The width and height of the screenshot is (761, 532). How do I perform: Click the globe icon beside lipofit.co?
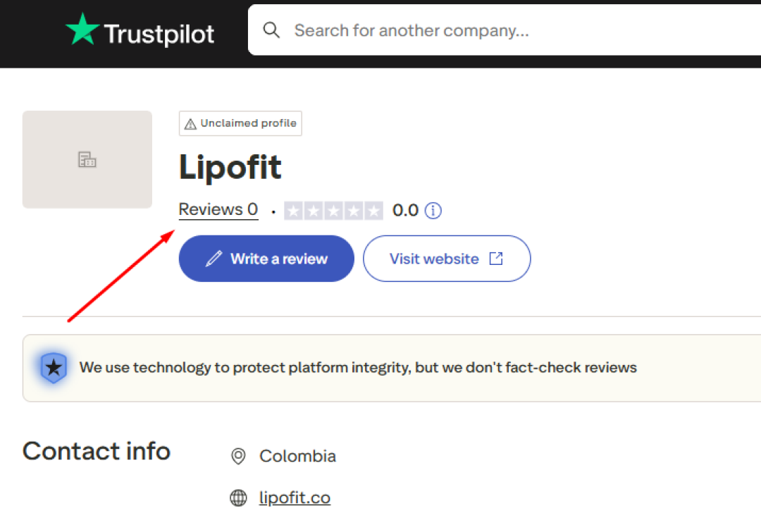(239, 498)
